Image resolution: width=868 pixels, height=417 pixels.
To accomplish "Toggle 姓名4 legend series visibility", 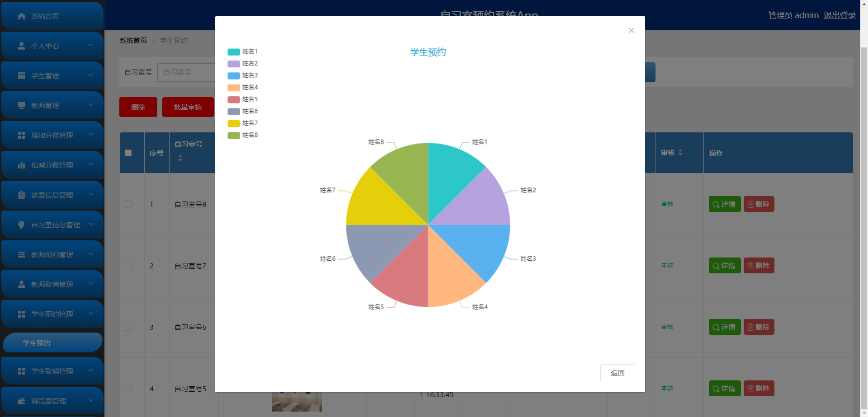I will pos(242,87).
